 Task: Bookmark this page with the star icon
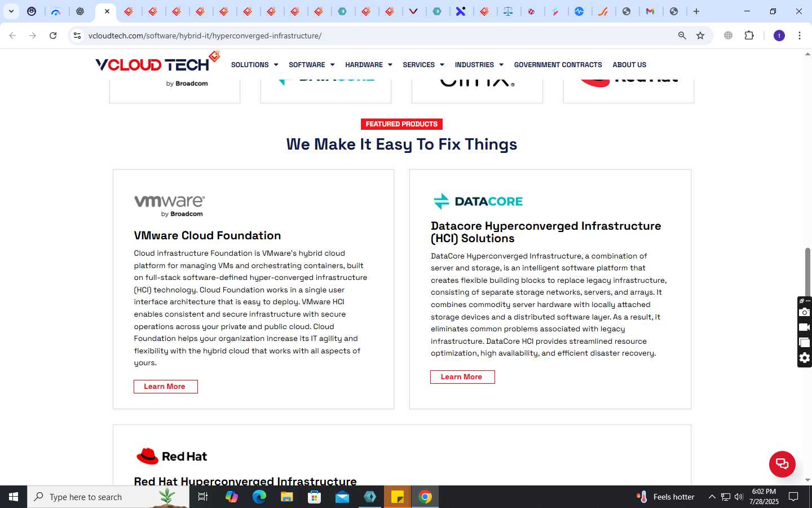click(700, 36)
